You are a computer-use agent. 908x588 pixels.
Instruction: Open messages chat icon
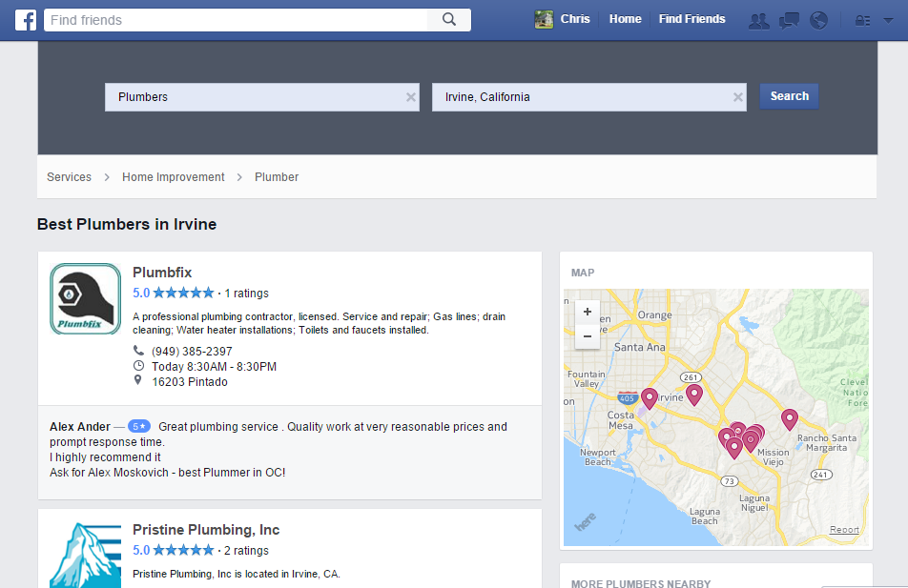pos(789,21)
